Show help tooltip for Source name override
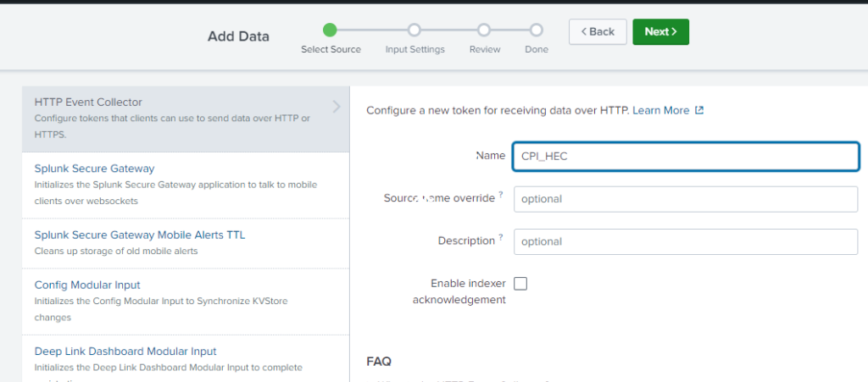868x382 pixels. (x=501, y=195)
